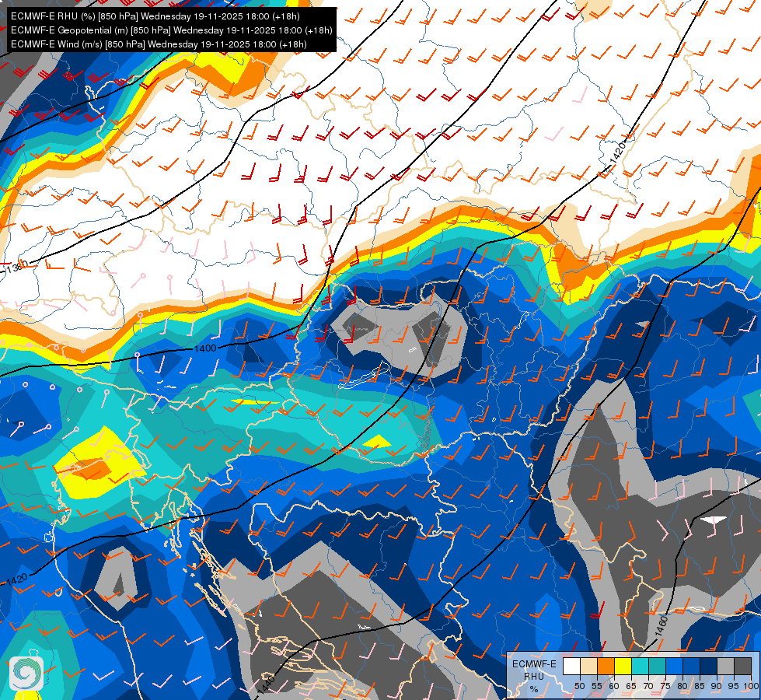Select the white below-50 legend swatch
Screen dimensions: 761x700
click(x=571, y=667)
